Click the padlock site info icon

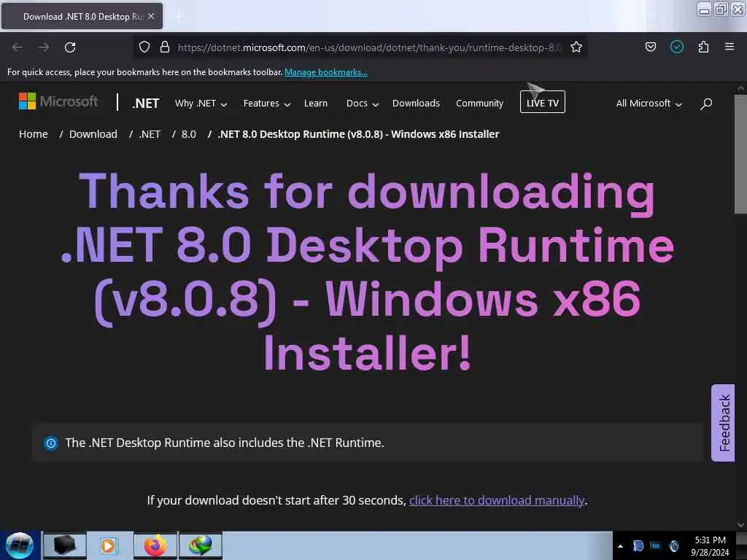[x=165, y=47]
